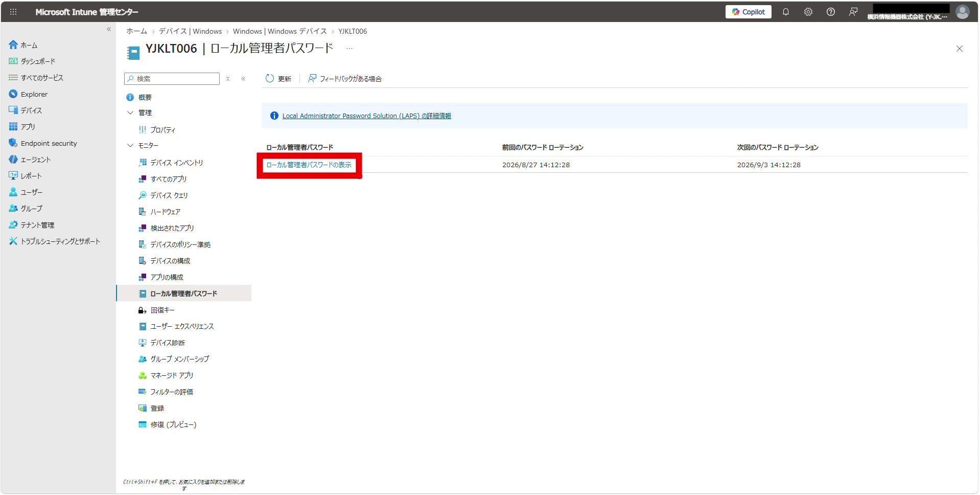
Task: Click the マネージド アプリ icon
Action: (x=143, y=375)
